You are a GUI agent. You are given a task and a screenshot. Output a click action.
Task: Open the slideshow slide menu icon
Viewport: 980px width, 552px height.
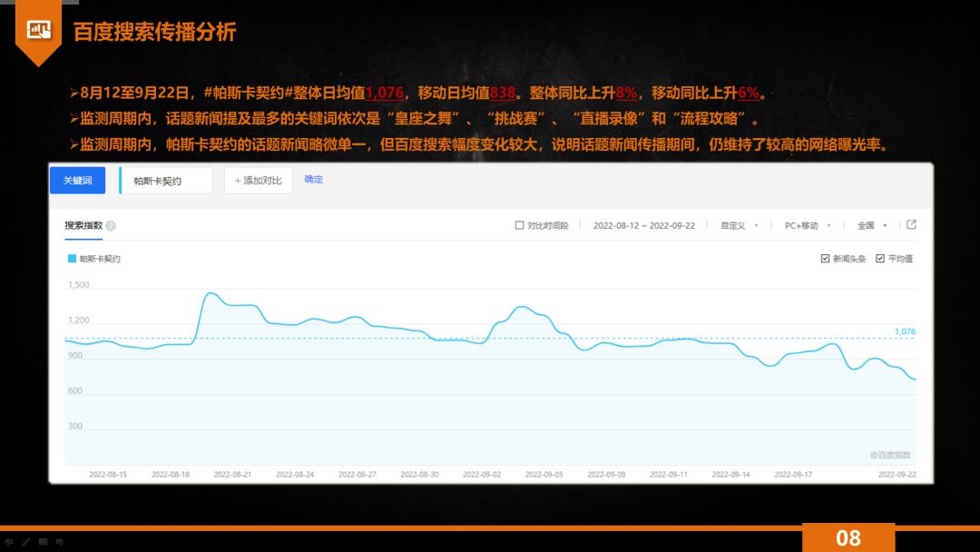click(44, 542)
